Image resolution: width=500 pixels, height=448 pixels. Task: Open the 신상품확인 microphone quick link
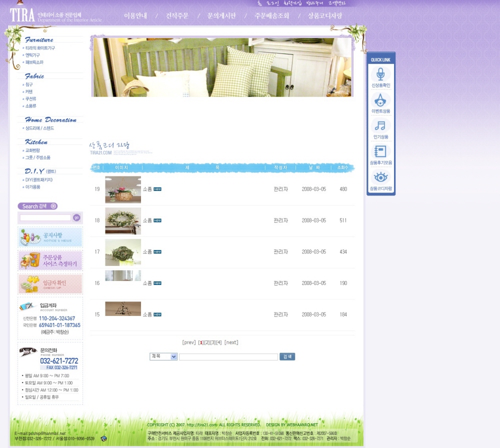pos(380,77)
